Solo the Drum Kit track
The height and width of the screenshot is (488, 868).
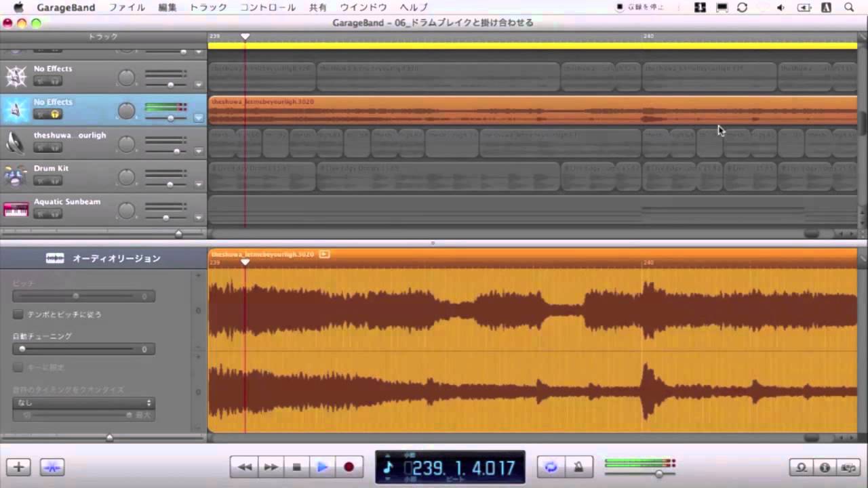(x=55, y=180)
